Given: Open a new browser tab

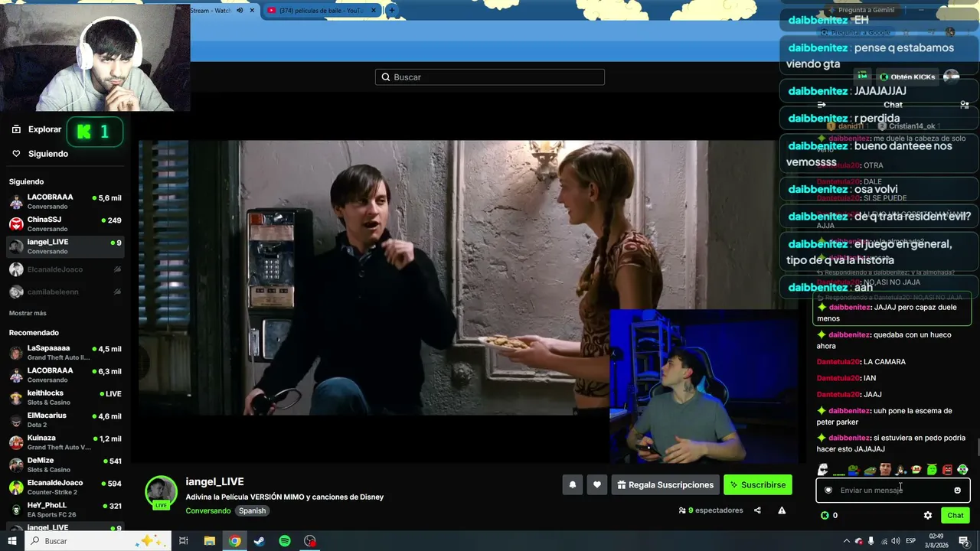Looking at the screenshot, I should 391,10.
